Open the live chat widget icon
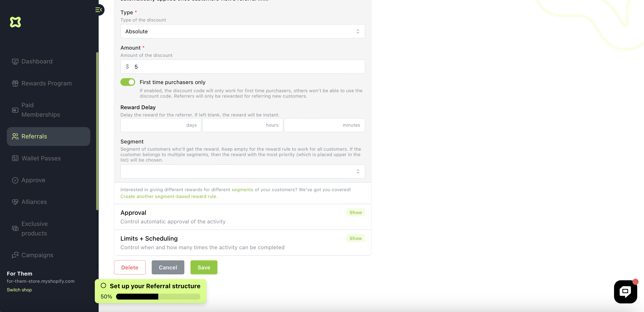Screen dimensions: 644x312 tap(625, 292)
